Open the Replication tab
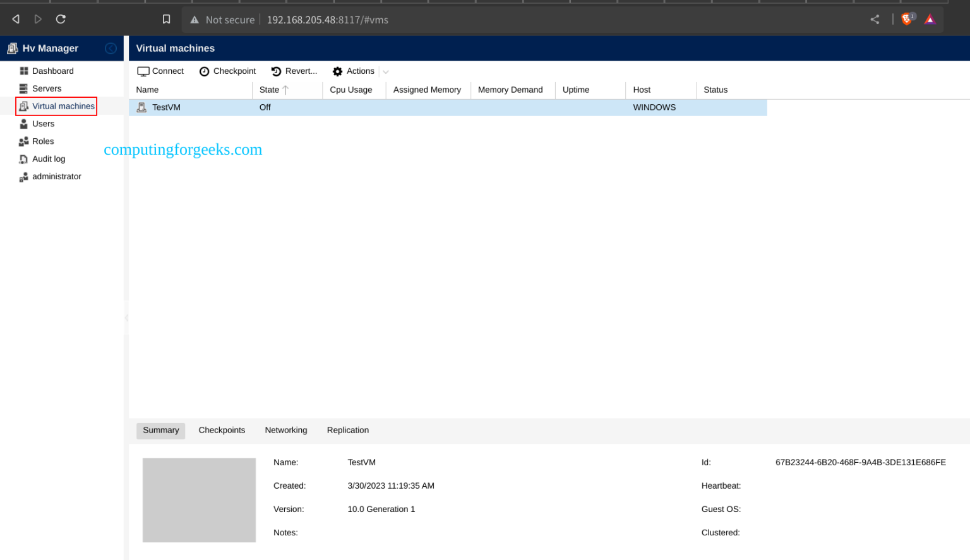 [x=347, y=430]
